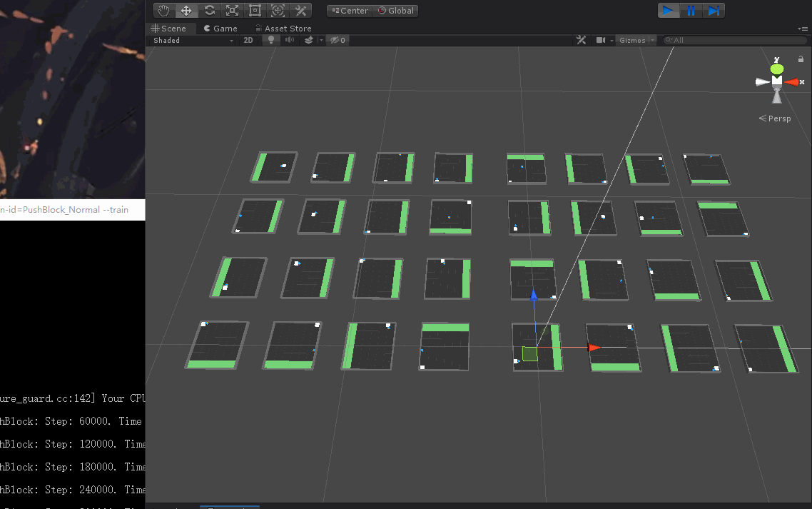
Task: Toggle Gizmos button
Action: click(x=632, y=41)
